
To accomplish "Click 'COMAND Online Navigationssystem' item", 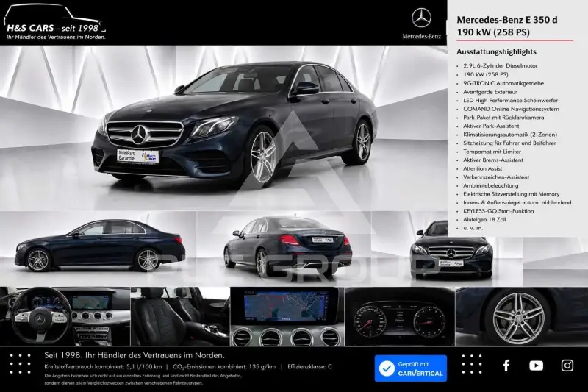I will coord(511,109).
